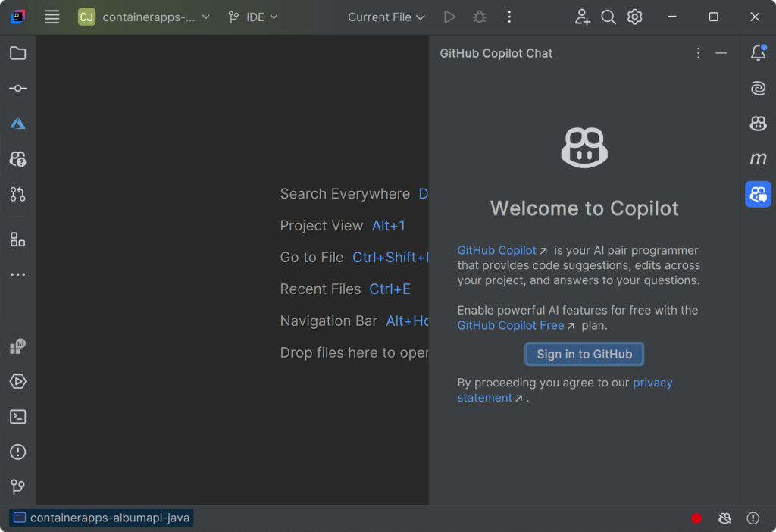Open the main hamburger menu
The image size is (776, 532).
pyautogui.click(x=52, y=17)
